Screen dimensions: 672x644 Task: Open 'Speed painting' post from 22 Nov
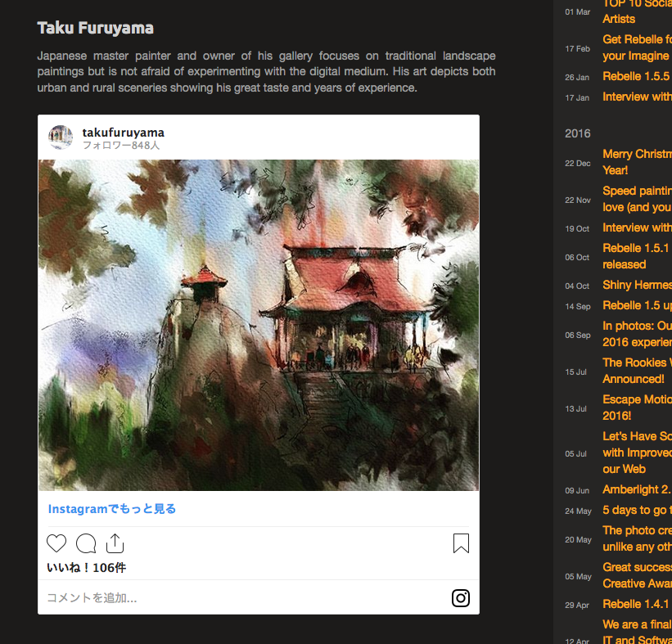637,199
